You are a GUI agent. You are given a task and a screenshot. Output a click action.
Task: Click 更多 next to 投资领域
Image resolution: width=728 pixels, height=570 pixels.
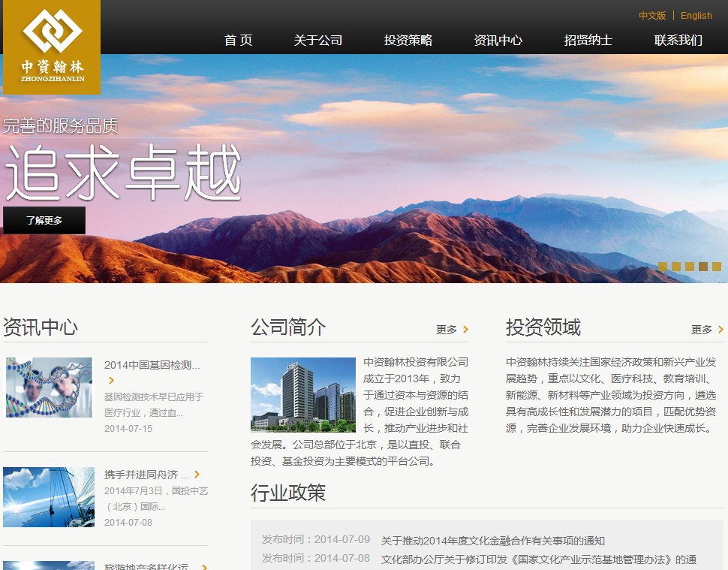[x=701, y=330]
